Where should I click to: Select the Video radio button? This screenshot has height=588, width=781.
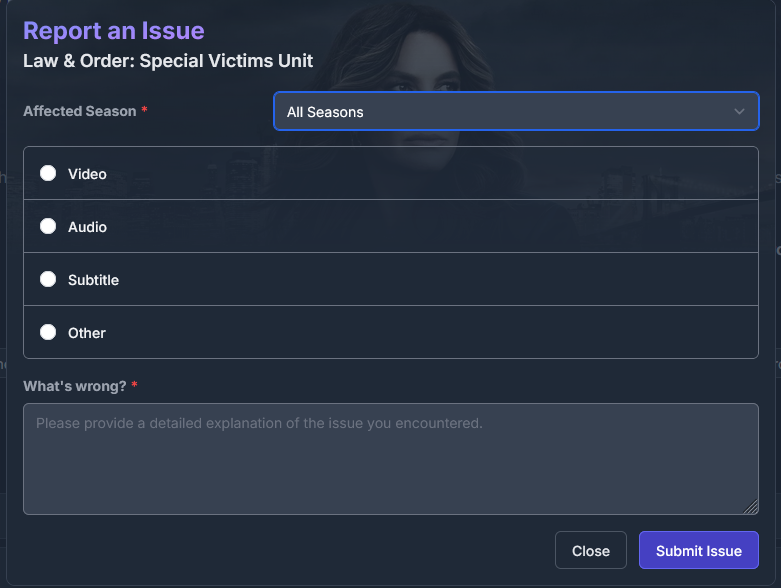click(x=48, y=173)
